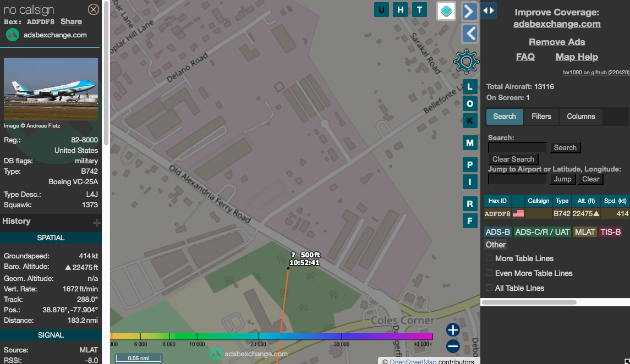Click the Clear button next to Jump
Image resolution: width=630 pixels, height=364 pixels.
(590, 179)
